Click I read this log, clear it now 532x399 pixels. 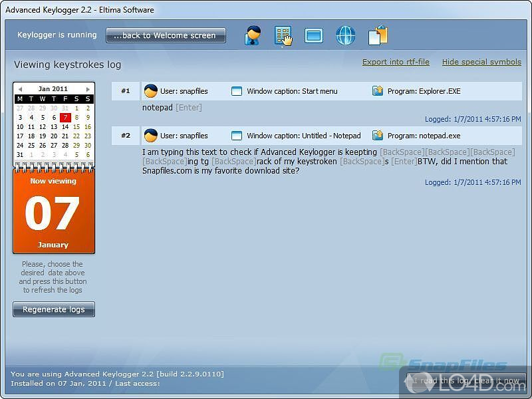pyautogui.click(x=467, y=380)
